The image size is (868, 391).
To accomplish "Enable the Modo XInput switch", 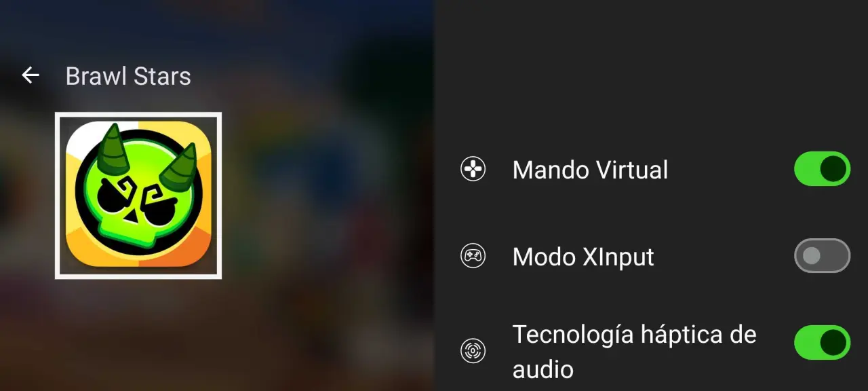I will point(822,256).
